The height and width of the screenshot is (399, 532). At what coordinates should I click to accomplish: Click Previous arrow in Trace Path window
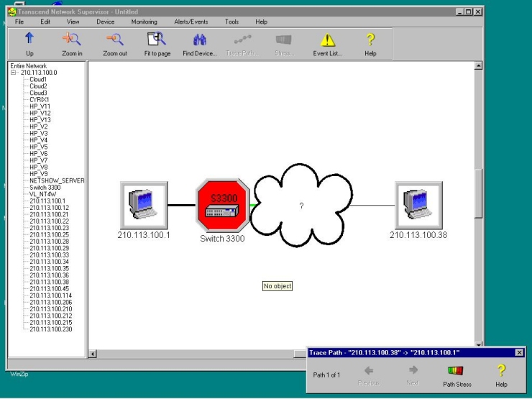(369, 370)
